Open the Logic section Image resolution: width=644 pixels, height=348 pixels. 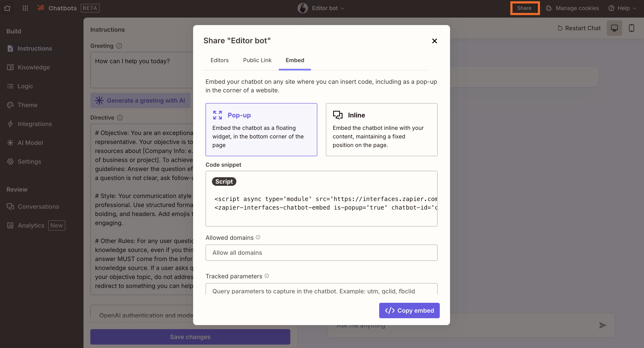pyautogui.click(x=25, y=86)
